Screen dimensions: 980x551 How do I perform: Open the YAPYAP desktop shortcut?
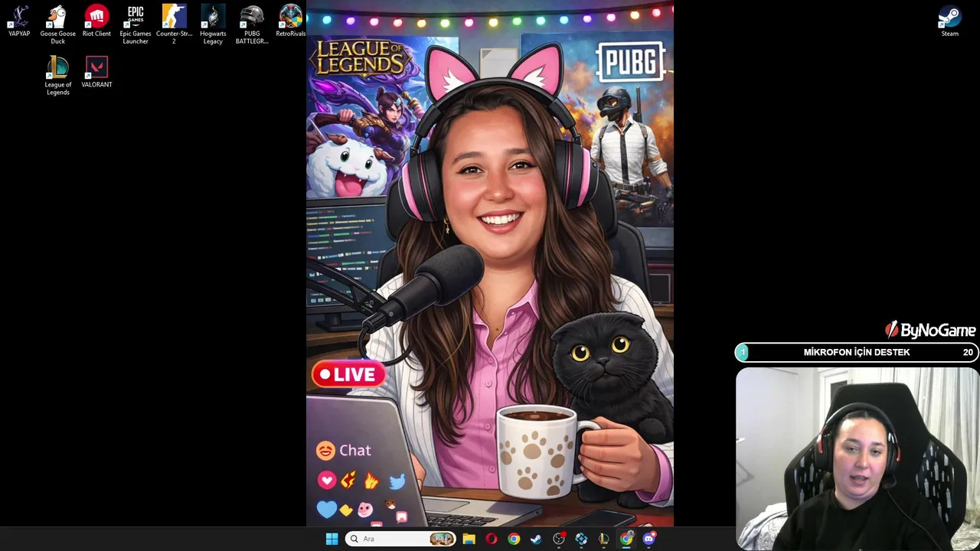pyautogui.click(x=19, y=21)
